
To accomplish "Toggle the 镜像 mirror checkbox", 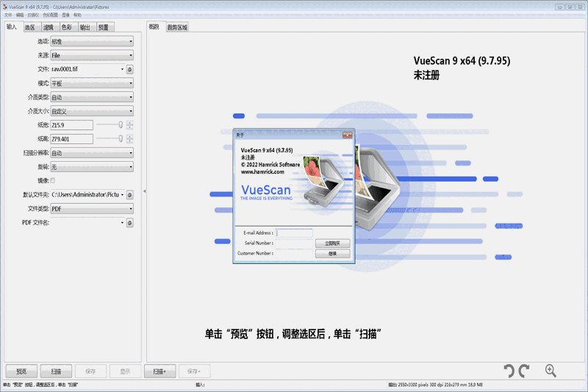I will (x=53, y=180).
